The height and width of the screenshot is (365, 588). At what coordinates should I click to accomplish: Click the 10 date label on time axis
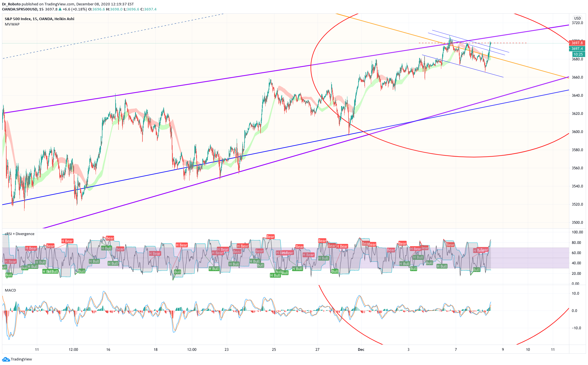click(x=528, y=350)
